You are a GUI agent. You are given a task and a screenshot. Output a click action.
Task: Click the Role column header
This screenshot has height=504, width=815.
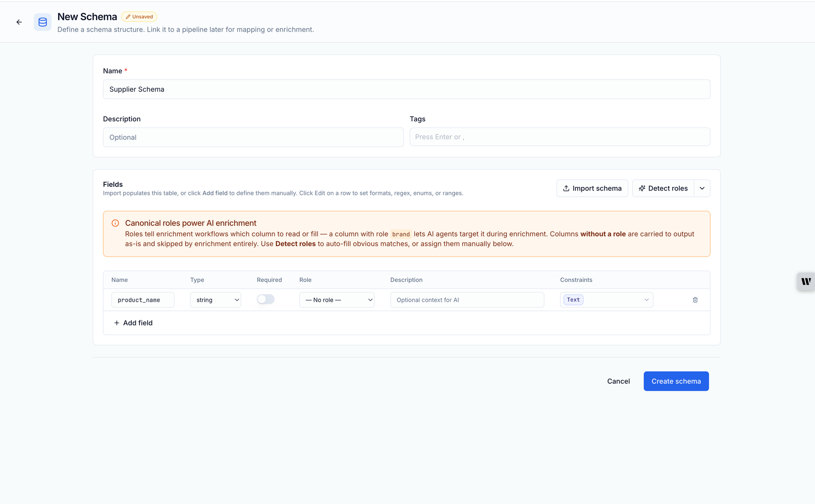(305, 280)
